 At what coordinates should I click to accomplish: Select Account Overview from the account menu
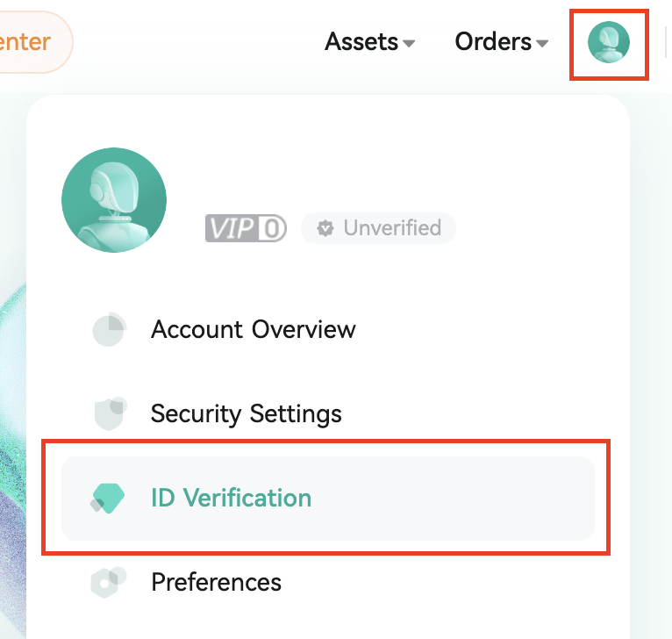pyautogui.click(x=254, y=329)
